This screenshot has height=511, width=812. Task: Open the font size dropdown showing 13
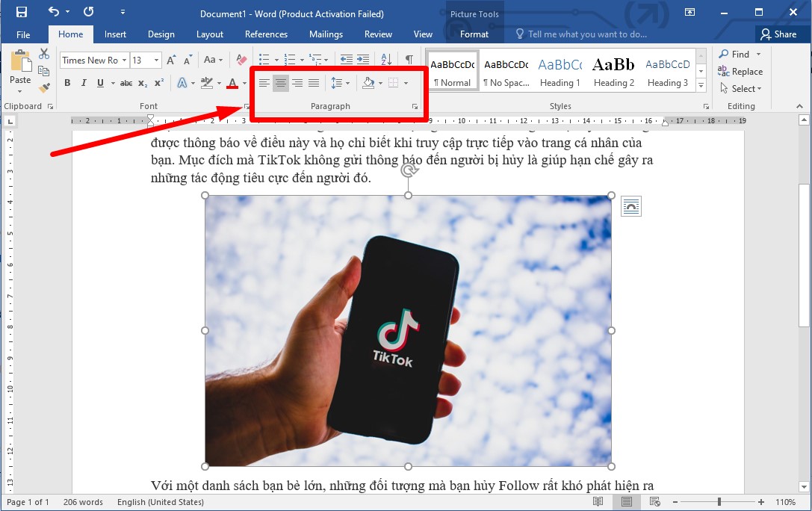point(156,60)
